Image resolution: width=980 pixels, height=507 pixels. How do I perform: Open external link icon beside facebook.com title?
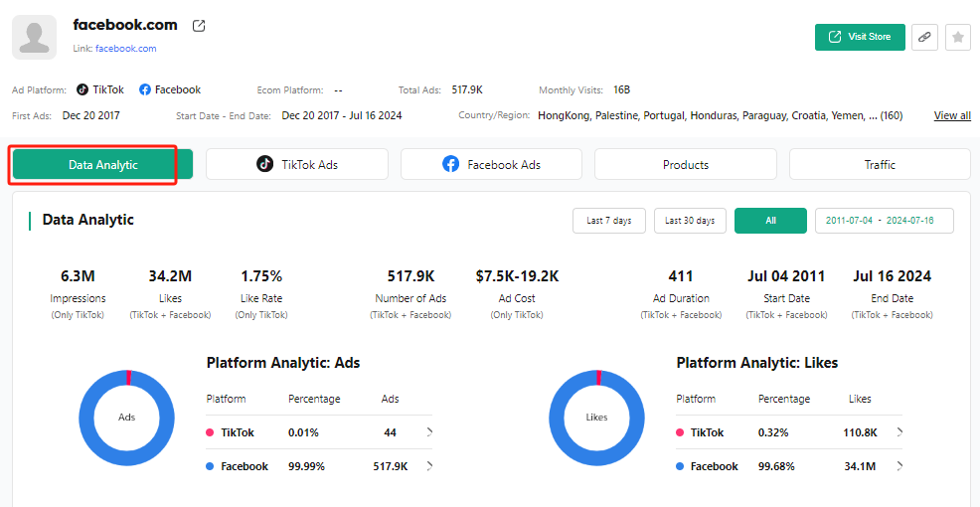click(199, 26)
